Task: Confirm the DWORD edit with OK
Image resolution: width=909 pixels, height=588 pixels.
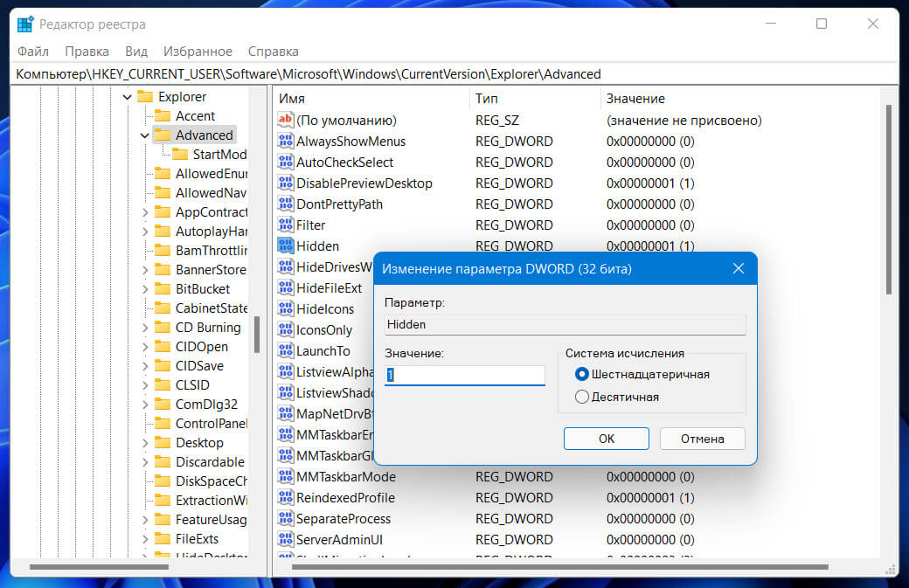Action: click(x=607, y=439)
